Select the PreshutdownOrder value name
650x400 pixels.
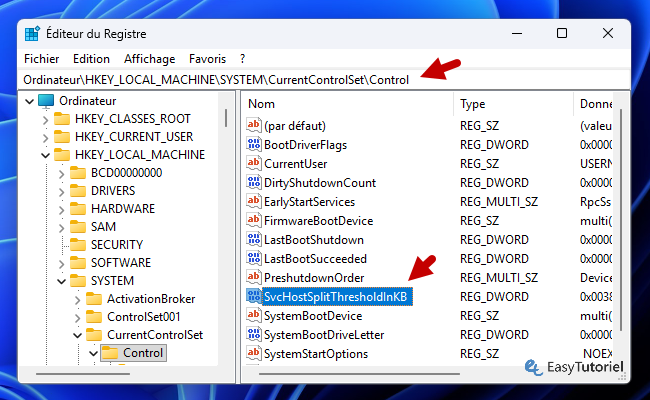pos(314,278)
